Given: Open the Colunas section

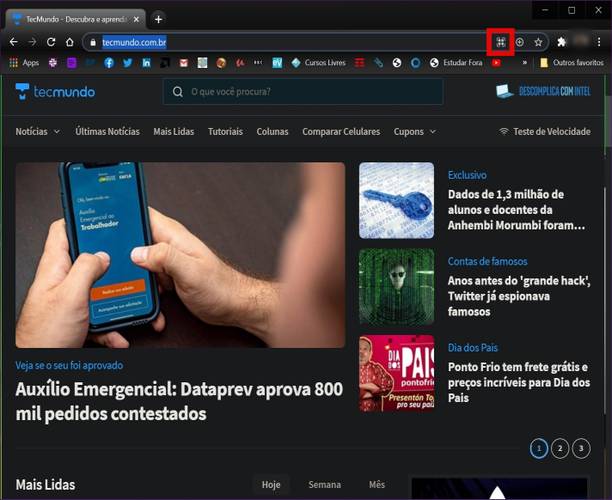Looking at the screenshot, I should click(272, 132).
